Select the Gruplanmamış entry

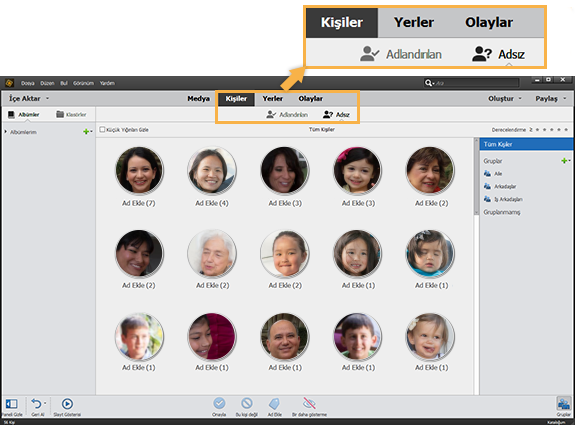point(502,212)
